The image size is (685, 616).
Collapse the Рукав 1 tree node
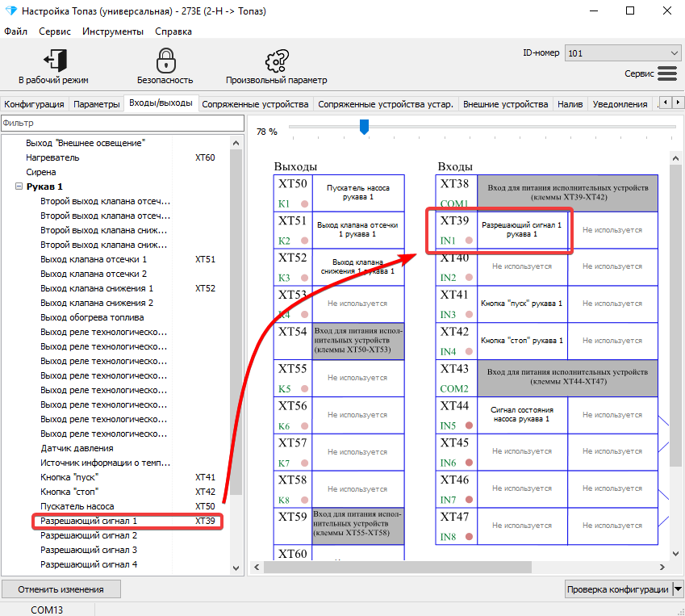point(19,186)
